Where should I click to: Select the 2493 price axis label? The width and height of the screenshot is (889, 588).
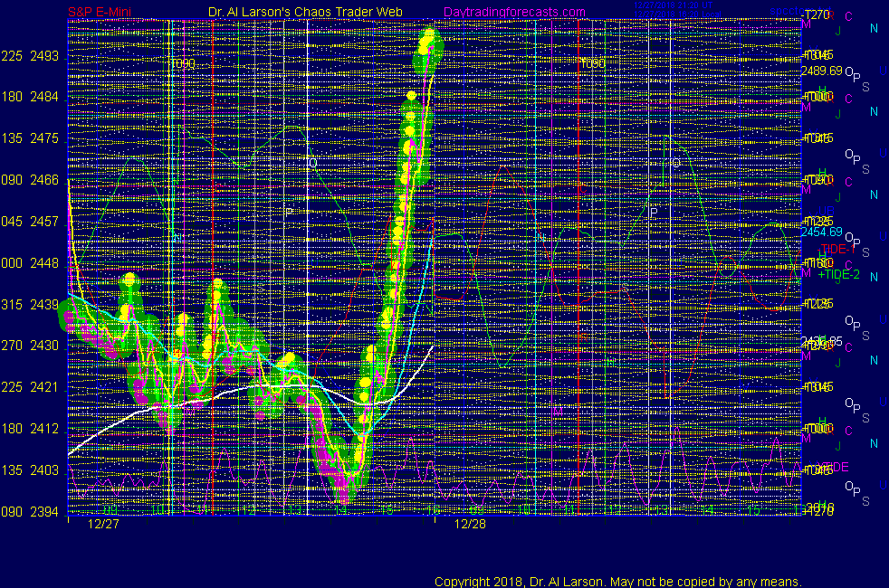point(44,55)
